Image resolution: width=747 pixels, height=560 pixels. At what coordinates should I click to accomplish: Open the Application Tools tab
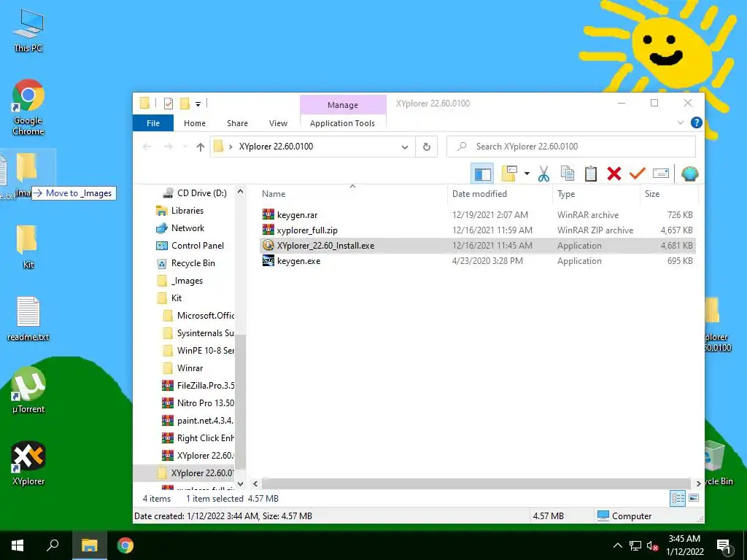click(x=342, y=123)
